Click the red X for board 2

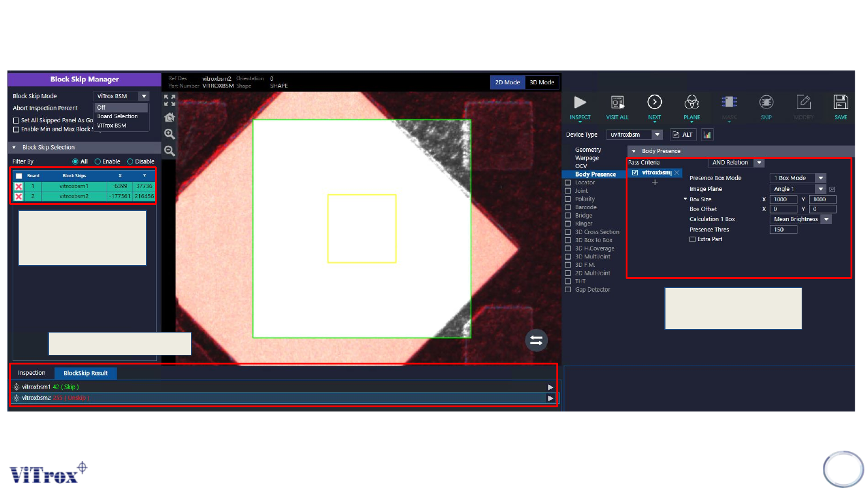pos(19,196)
